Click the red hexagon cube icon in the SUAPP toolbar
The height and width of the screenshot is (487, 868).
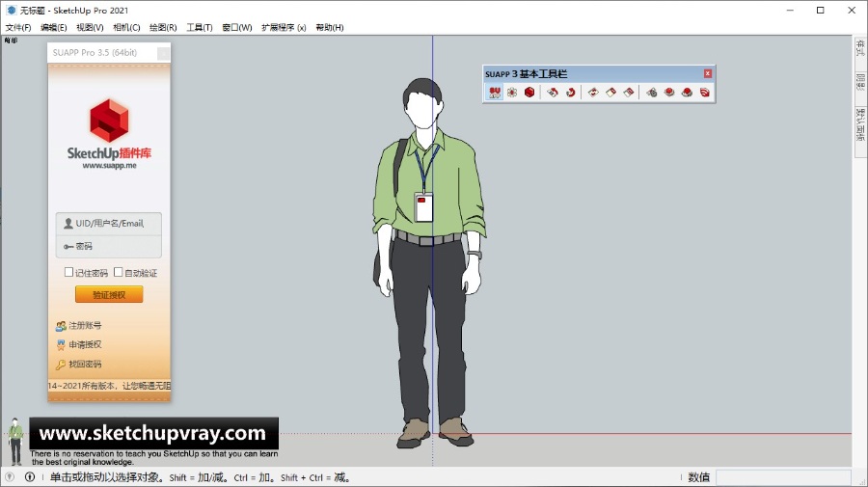(529, 93)
